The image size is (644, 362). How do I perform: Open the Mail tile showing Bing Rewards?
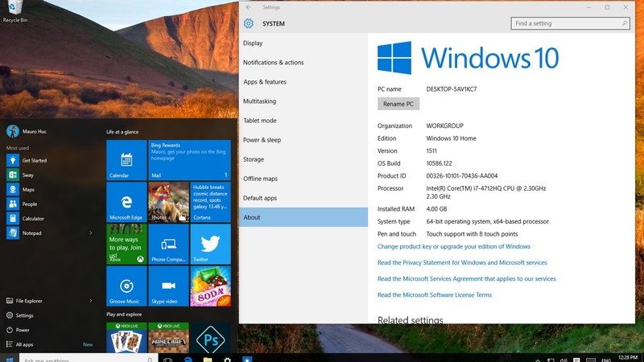pyautogui.click(x=189, y=160)
